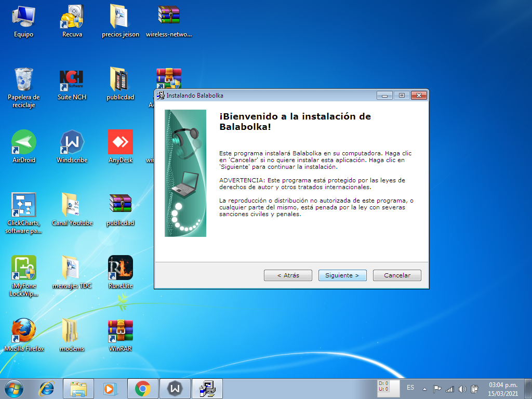Open Internet Explorer from taskbar
532x399 pixels.
46,389
